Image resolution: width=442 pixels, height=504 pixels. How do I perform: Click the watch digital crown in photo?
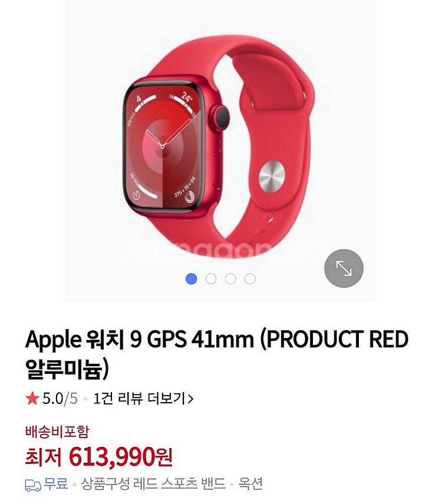coord(220,118)
